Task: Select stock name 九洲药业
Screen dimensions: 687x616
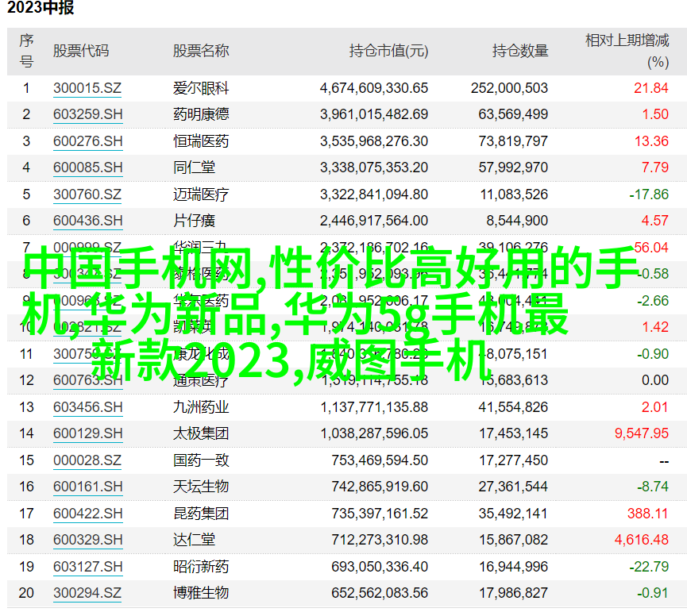Action: pyautogui.click(x=201, y=407)
